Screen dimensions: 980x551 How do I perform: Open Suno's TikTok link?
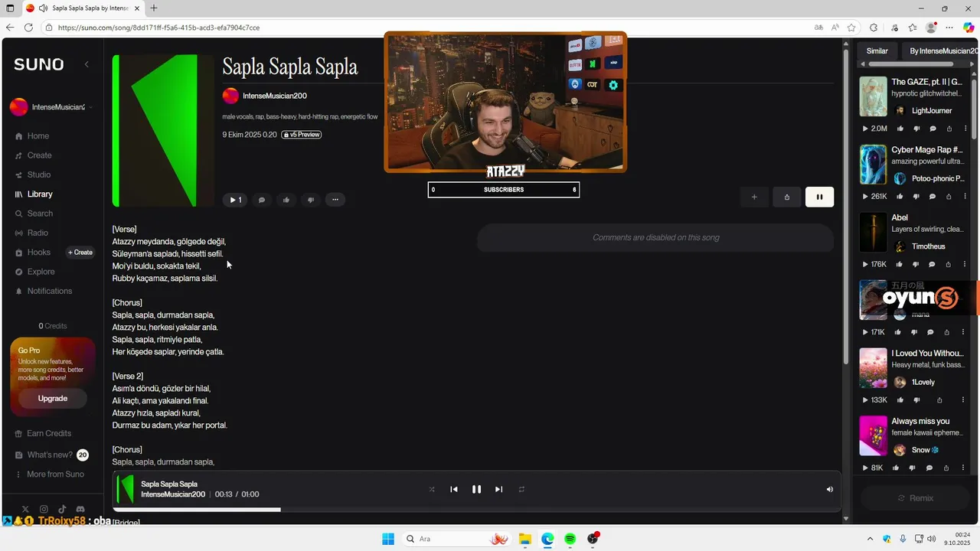pos(62,509)
